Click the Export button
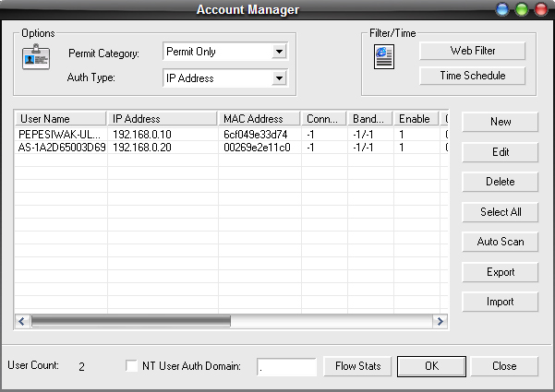Image resolution: width=555 pixels, height=392 pixels. (501, 272)
